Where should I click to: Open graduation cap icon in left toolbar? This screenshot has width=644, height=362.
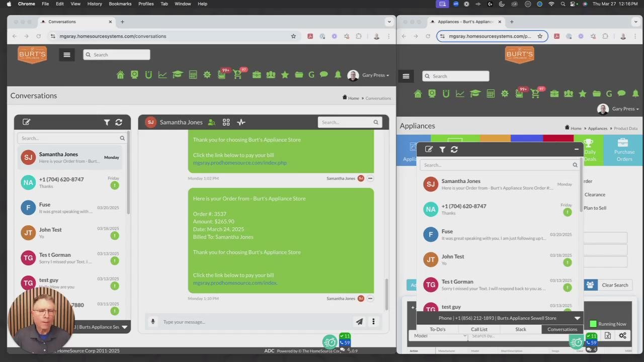[177, 75]
